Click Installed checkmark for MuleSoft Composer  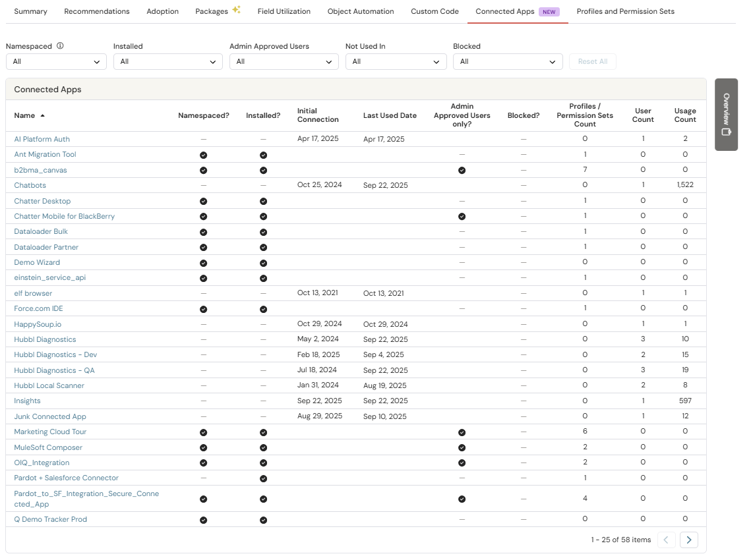point(263,447)
